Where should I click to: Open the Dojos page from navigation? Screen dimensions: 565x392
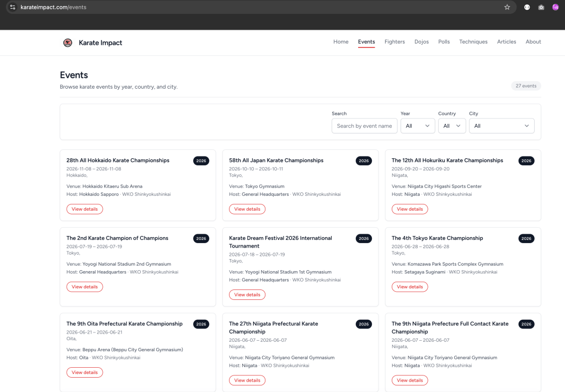[x=422, y=42]
